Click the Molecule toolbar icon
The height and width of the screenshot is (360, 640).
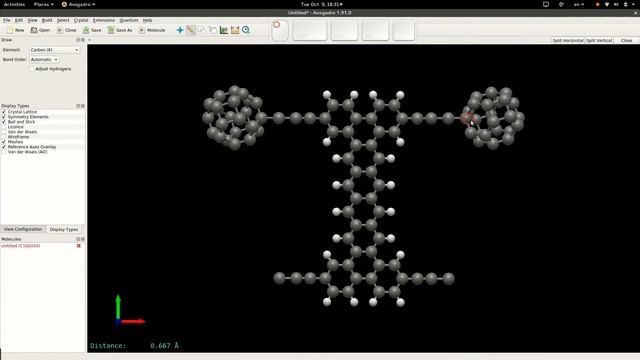[x=142, y=30]
